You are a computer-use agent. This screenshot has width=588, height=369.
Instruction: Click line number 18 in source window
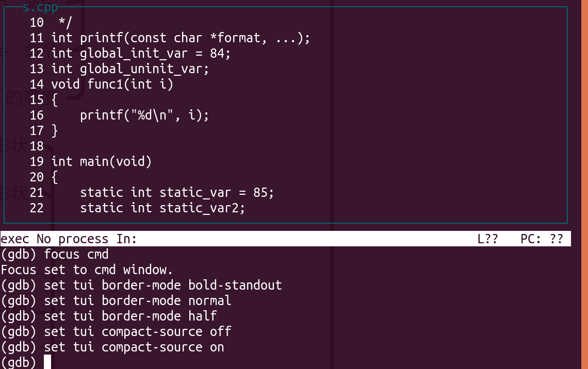pyautogui.click(x=37, y=146)
